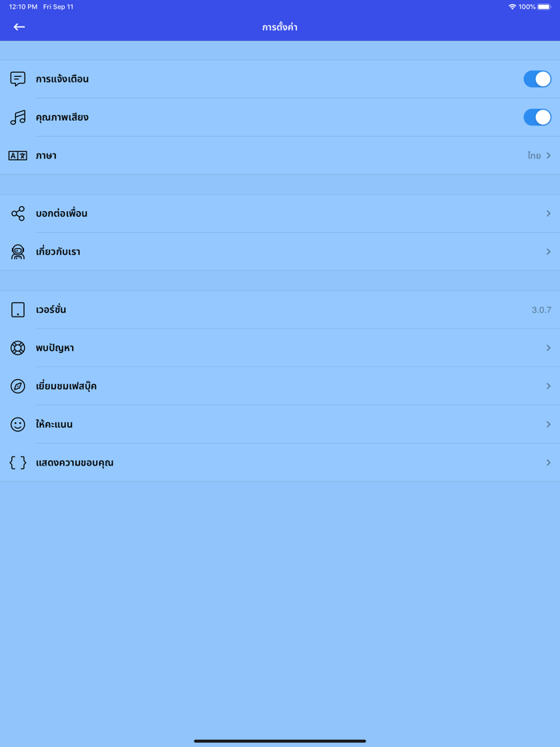The height and width of the screenshot is (747, 560).
Task: Tap the back arrow in header
Action: [19, 27]
